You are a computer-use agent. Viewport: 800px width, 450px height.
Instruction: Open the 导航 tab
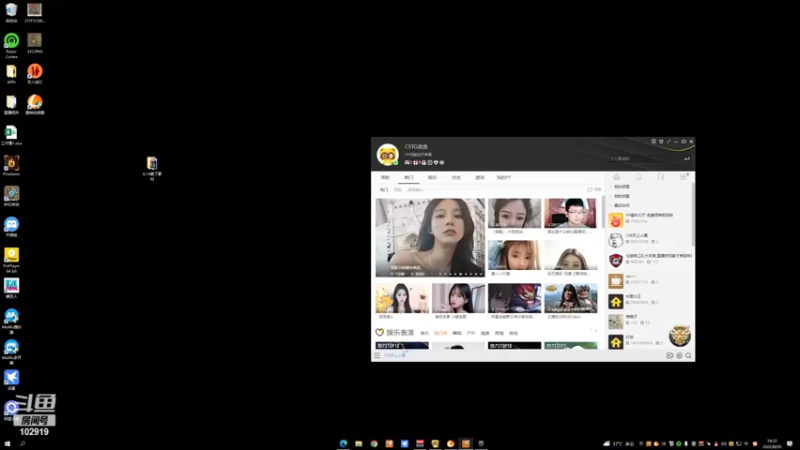[x=385, y=178]
